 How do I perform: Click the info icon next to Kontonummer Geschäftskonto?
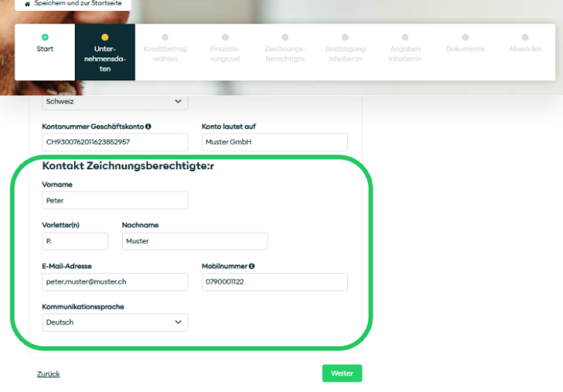pyautogui.click(x=148, y=127)
